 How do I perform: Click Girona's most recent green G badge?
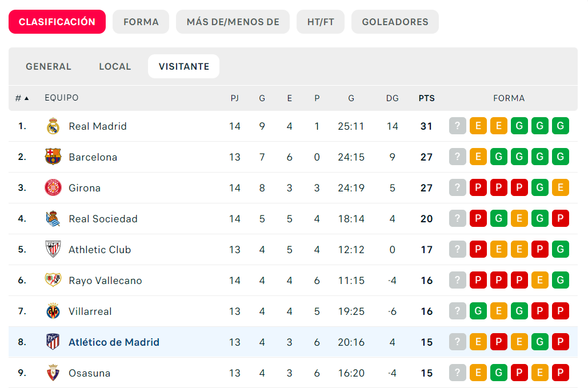click(x=540, y=187)
